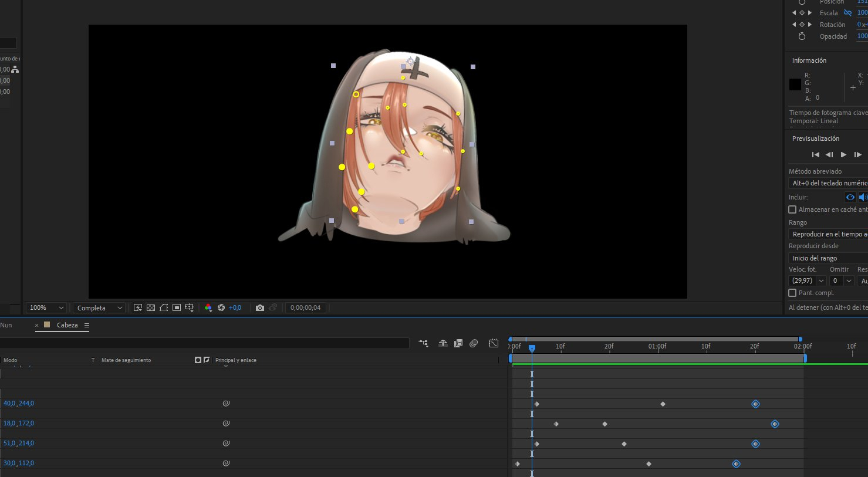The width and height of the screenshot is (868, 477).
Task: Enable 'Almacenar en caché' checkbox
Action: pos(792,209)
